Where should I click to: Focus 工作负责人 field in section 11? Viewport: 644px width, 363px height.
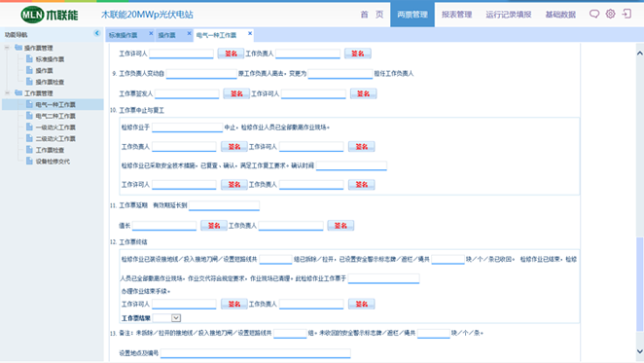pyautogui.click(x=291, y=225)
